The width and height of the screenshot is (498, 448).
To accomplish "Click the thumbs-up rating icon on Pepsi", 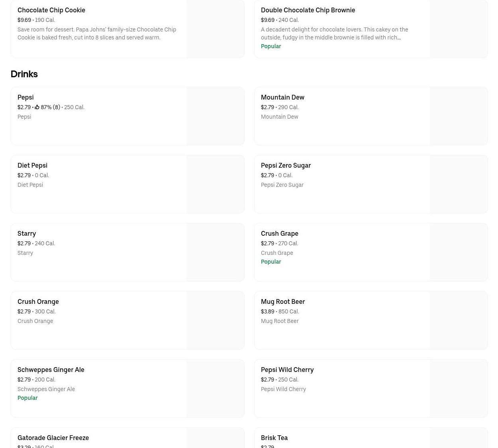I will point(37,107).
